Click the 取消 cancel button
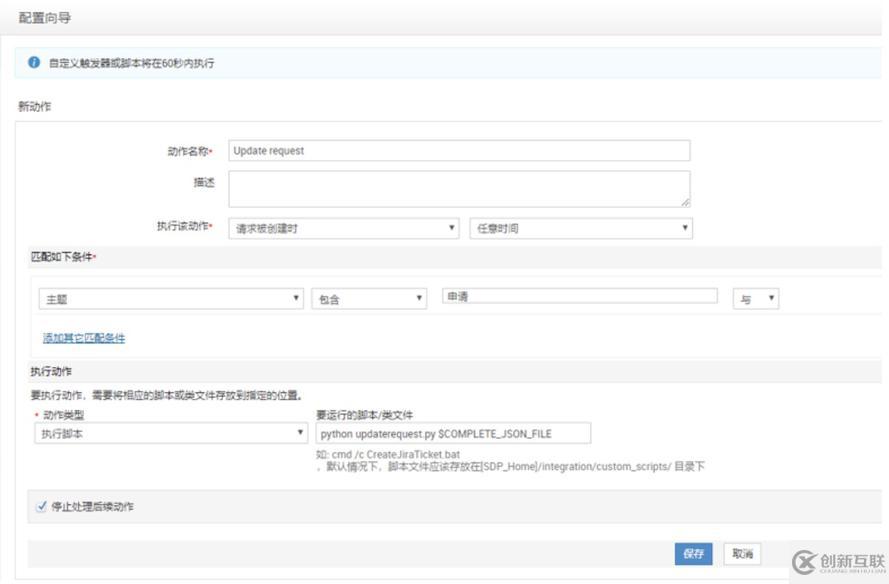This screenshot has height=584, width=889. coord(742,554)
